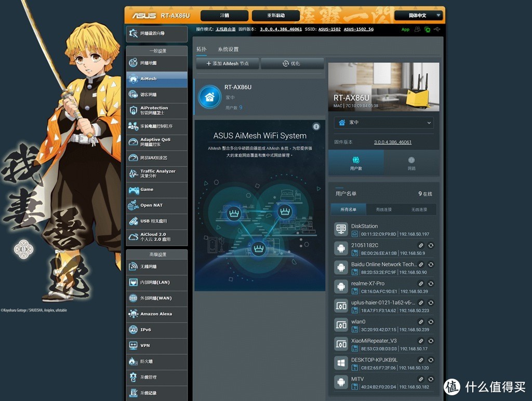Click the RT-AX86U router thumbnail image
The width and height of the screenshot is (532, 401).
[384, 87]
